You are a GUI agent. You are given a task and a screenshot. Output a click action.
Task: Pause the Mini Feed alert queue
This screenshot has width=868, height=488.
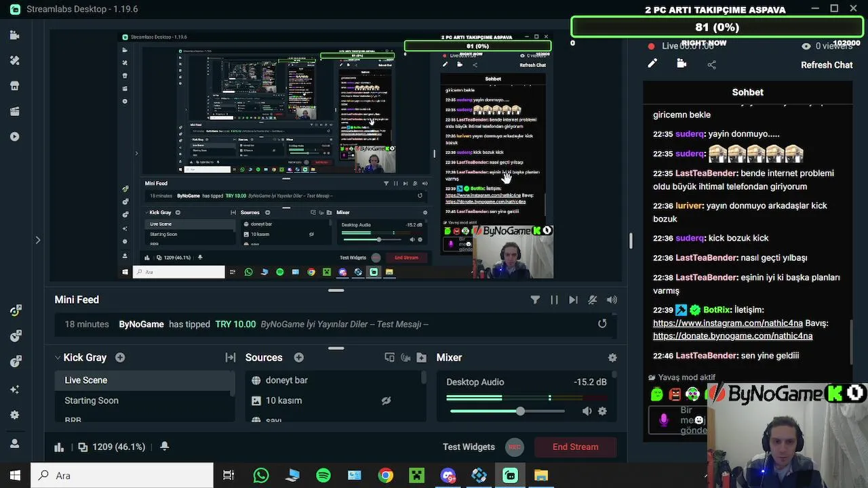pyautogui.click(x=554, y=300)
